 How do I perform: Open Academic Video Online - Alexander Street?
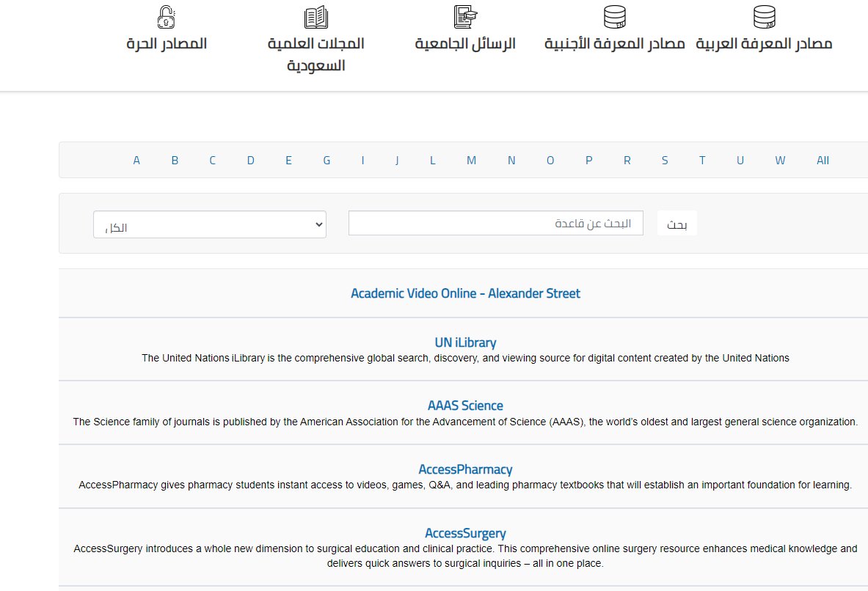[466, 293]
